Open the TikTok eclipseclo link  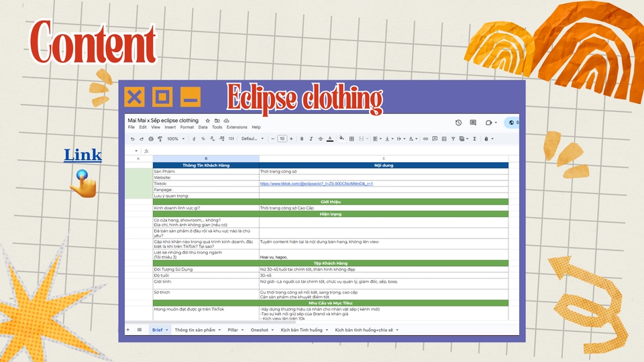click(316, 183)
